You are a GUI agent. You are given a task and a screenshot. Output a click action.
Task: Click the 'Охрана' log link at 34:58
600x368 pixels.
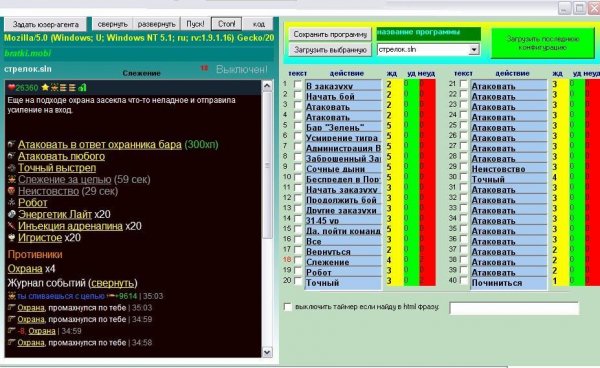(x=31, y=342)
